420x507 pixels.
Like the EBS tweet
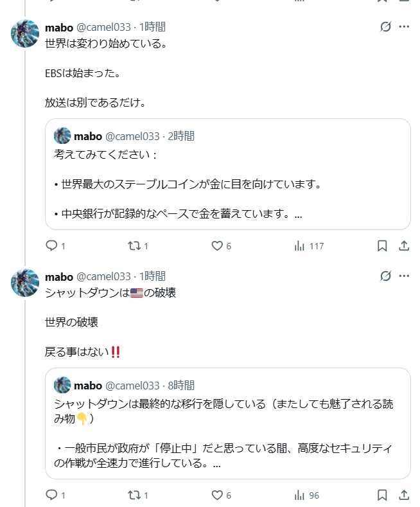[x=217, y=245]
